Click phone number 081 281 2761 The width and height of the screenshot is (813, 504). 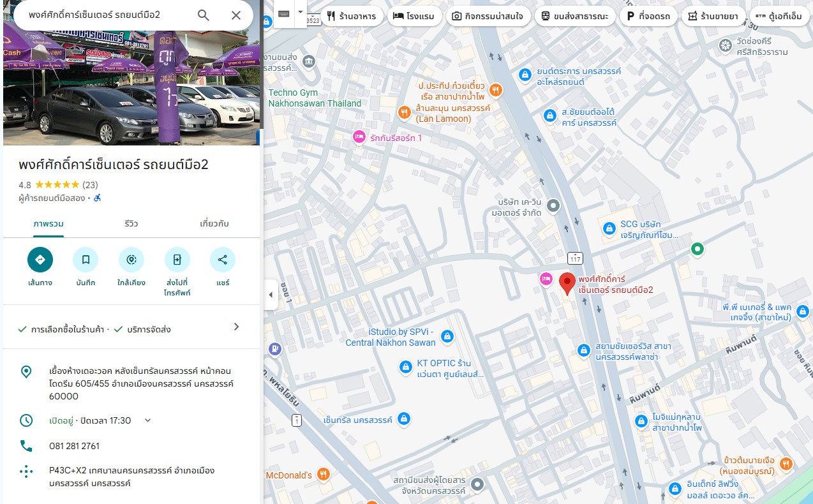click(x=74, y=446)
